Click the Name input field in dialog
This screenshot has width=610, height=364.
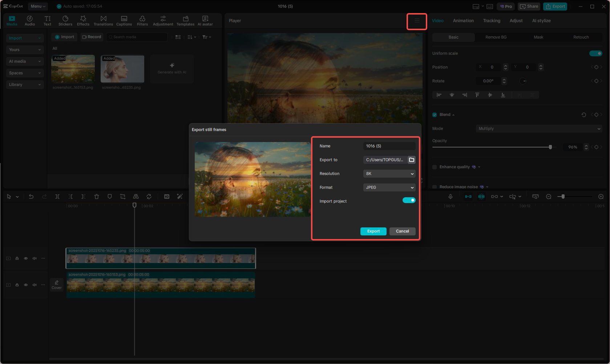(389, 146)
